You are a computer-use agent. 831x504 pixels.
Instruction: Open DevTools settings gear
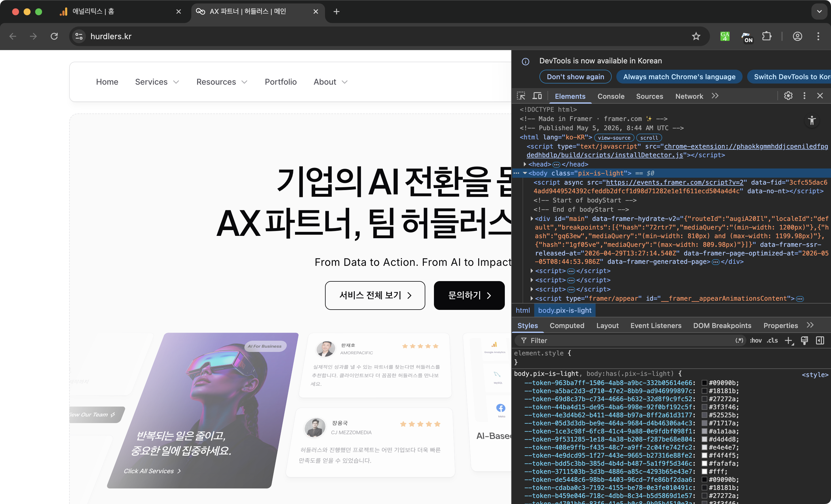point(788,96)
